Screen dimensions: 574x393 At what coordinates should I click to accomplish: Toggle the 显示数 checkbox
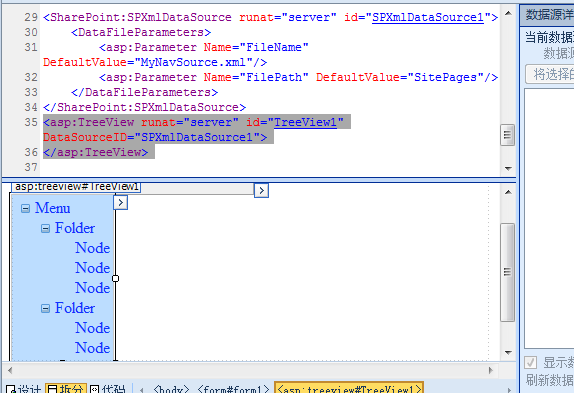tap(530, 363)
